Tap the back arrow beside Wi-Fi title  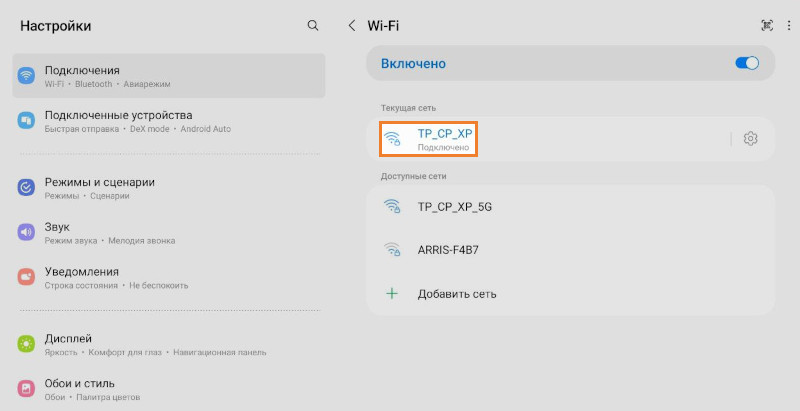352,25
